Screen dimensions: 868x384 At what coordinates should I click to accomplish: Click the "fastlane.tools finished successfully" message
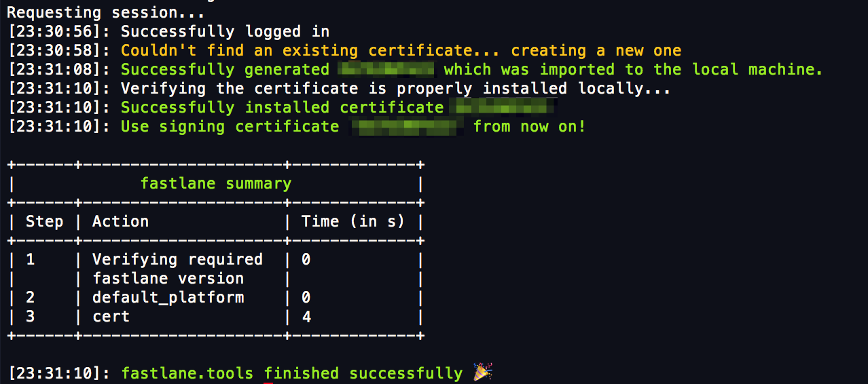click(292, 373)
